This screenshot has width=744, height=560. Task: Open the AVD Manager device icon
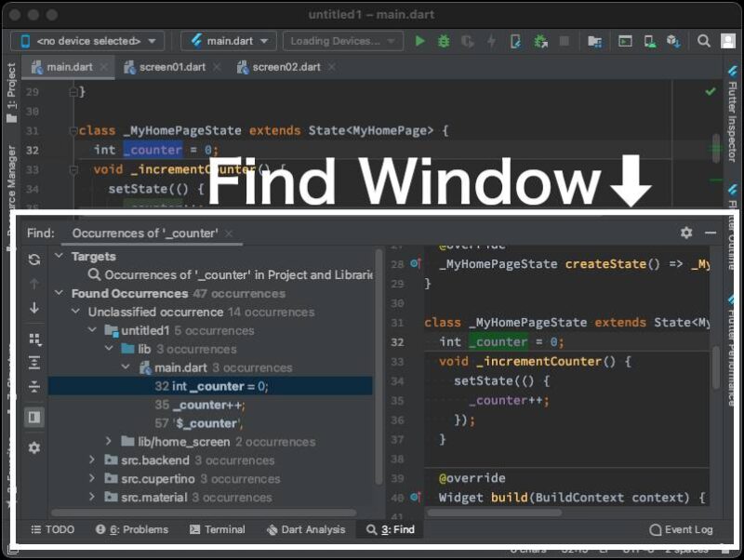[x=650, y=41]
